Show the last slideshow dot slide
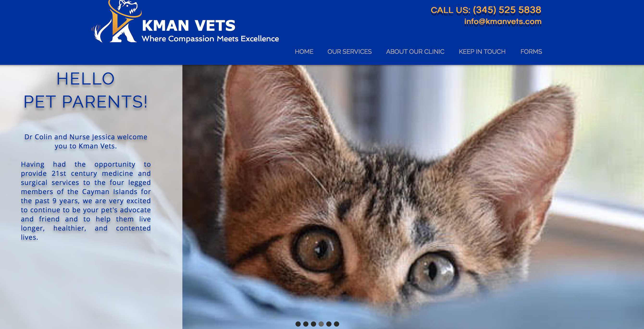This screenshot has width=644, height=329. (x=337, y=324)
